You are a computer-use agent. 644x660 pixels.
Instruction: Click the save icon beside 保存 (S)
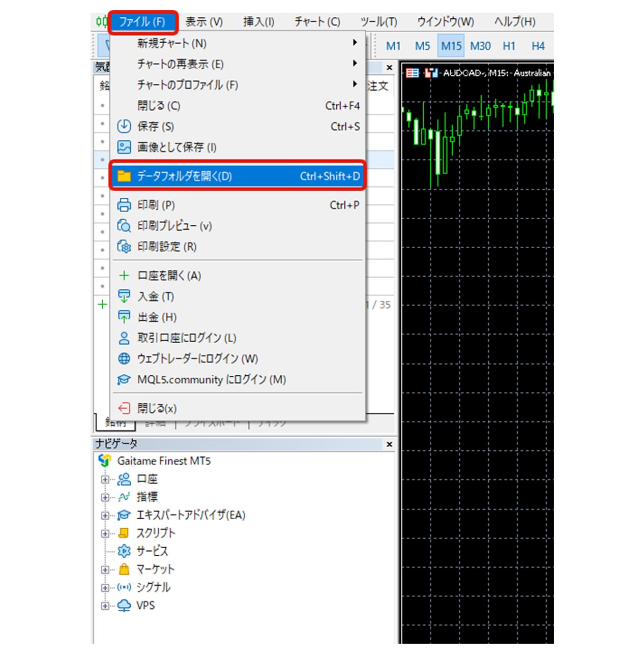[x=124, y=126]
